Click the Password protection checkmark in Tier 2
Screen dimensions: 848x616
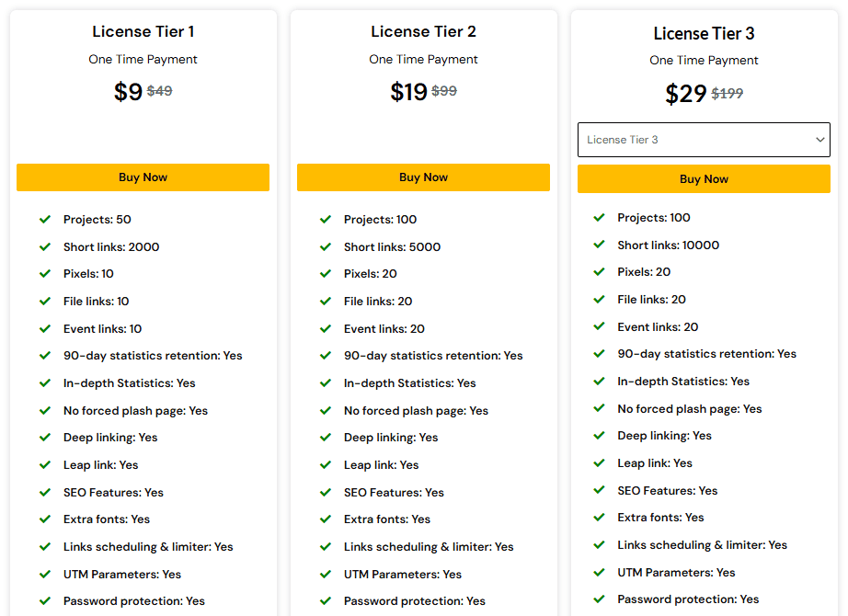tap(326, 600)
